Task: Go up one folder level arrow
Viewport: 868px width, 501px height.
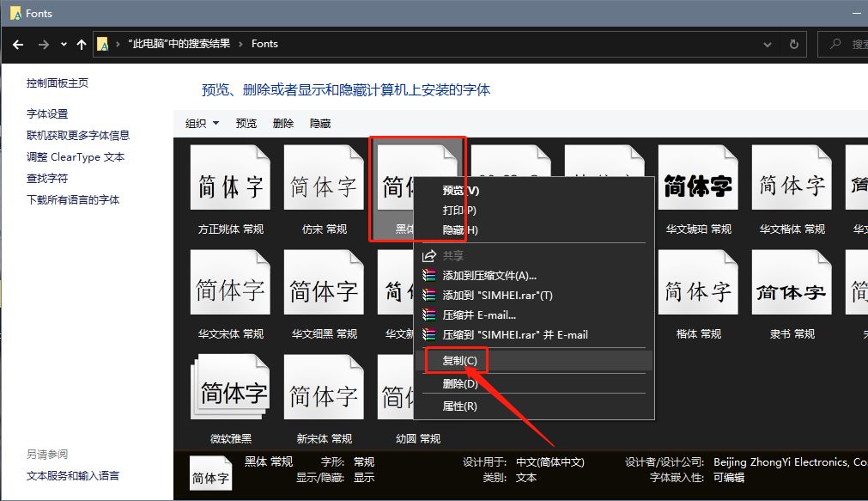Action: point(82,45)
